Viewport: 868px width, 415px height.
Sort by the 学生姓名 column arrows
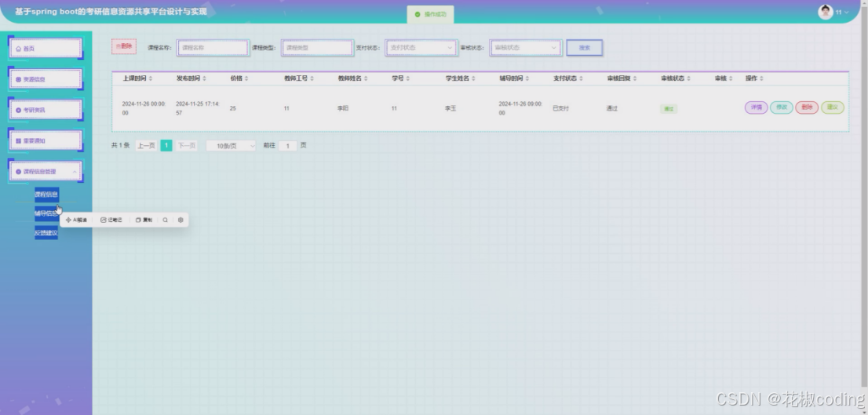pos(473,78)
